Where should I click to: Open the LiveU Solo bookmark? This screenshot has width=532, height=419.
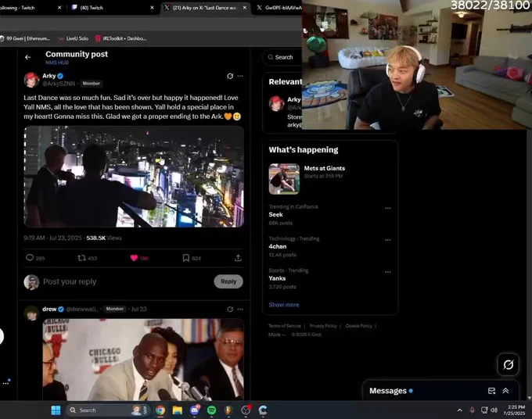(73, 38)
